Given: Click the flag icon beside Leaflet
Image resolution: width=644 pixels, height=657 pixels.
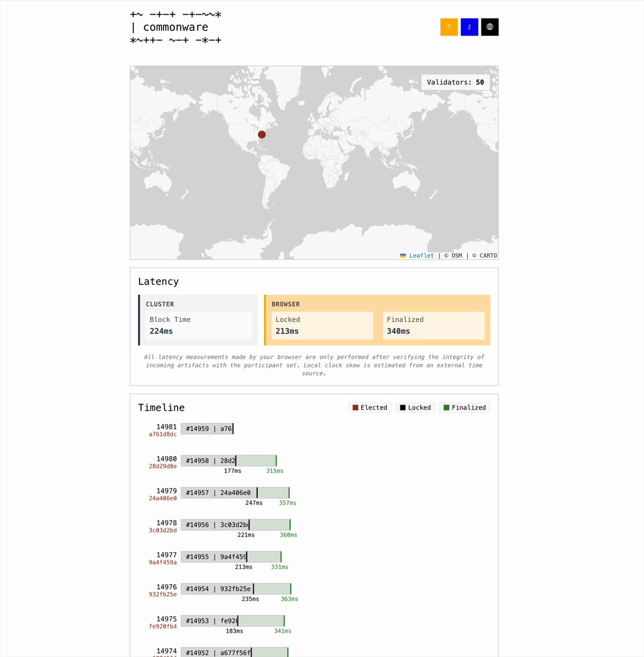Looking at the screenshot, I should tap(403, 256).
